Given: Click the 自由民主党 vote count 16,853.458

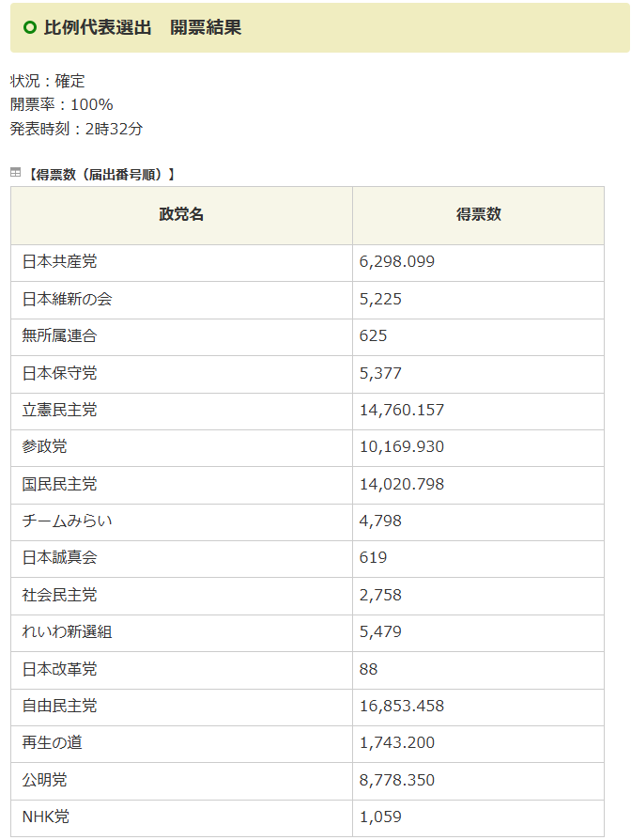Looking at the screenshot, I should click(x=402, y=706).
